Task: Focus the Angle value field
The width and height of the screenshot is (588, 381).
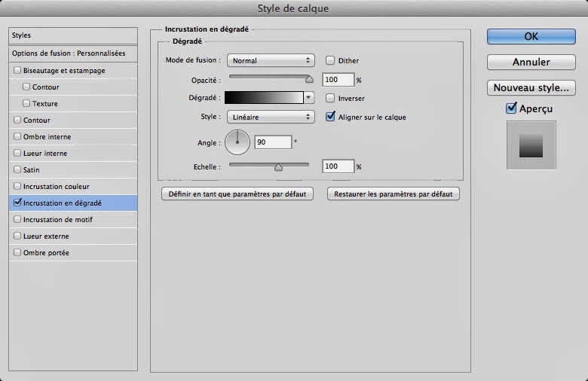Action: pos(273,142)
